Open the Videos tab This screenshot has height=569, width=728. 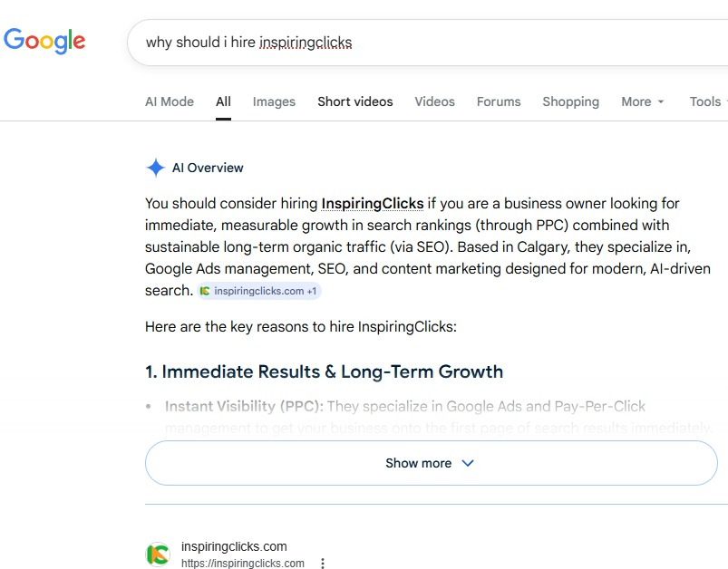point(434,101)
